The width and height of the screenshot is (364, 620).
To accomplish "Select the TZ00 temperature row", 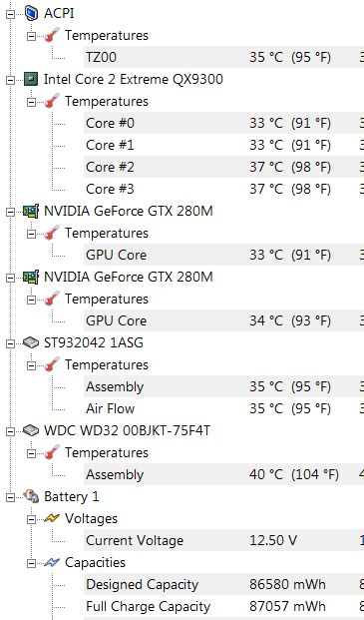I will [x=223, y=57].
